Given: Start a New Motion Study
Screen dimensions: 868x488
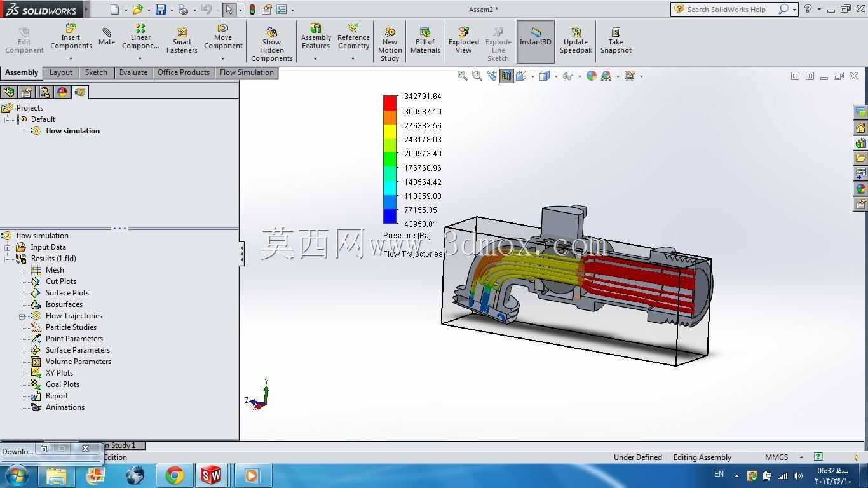Looking at the screenshot, I should pos(390,44).
